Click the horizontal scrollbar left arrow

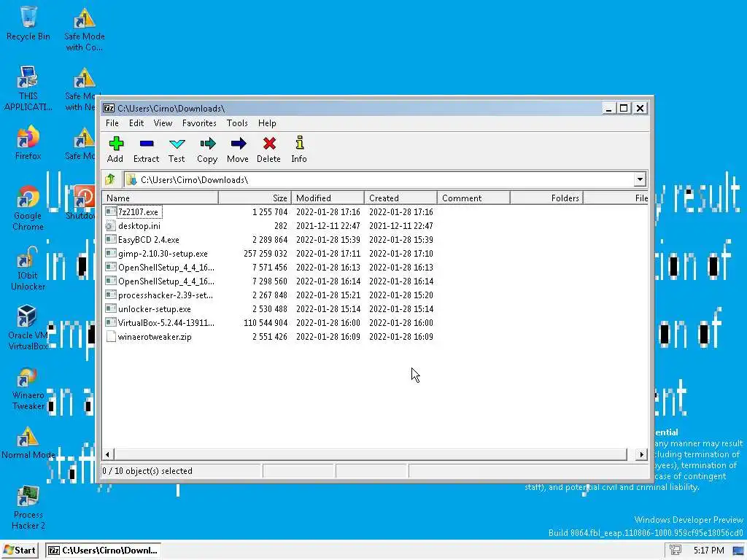coord(108,454)
